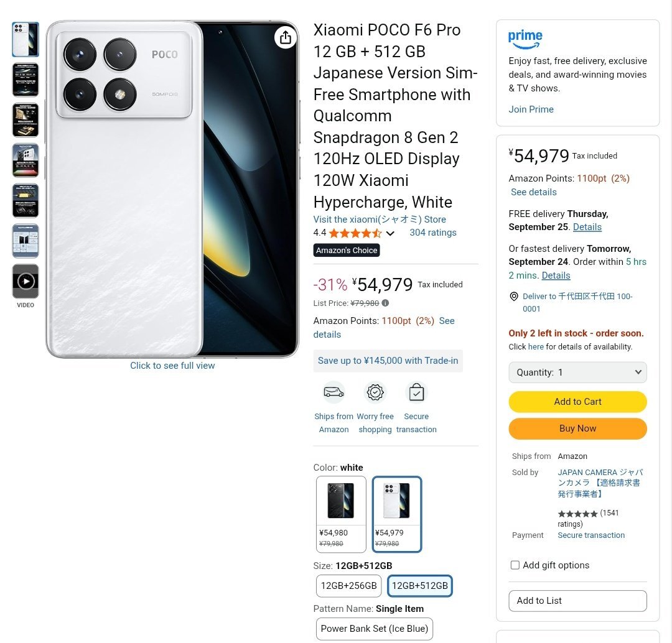Image resolution: width=672 pixels, height=643 pixels.
Task: Click the seller's gray star rating
Action: (577, 514)
